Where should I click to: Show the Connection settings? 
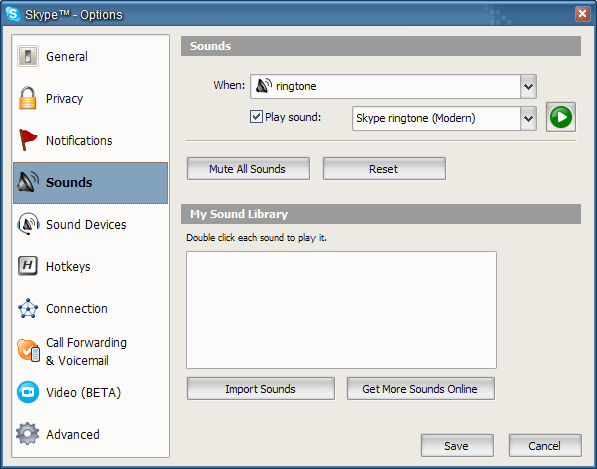pos(91,308)
